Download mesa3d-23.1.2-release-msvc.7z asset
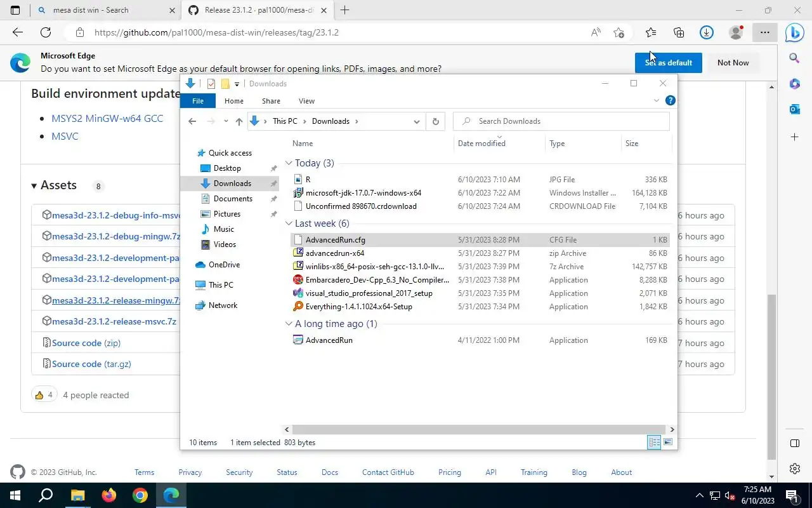The height and width of the screenshot is (508, 812). [x=114, y=321]
